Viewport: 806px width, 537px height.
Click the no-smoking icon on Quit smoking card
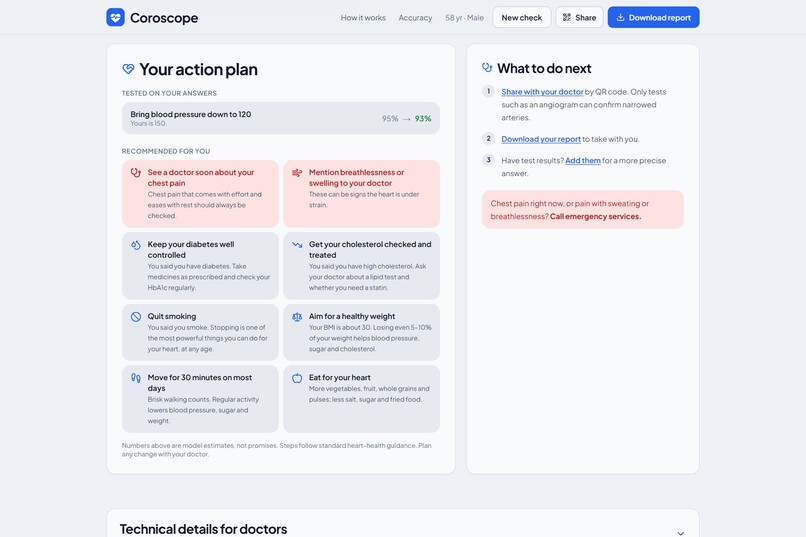136,317
